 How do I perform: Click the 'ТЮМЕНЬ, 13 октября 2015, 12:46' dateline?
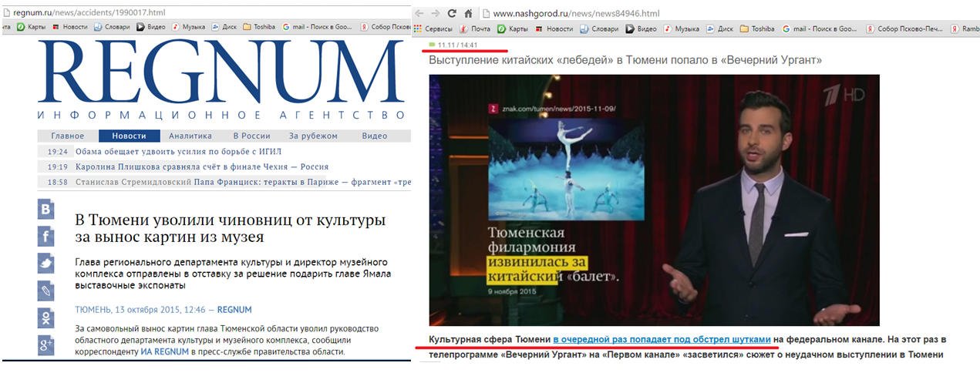pyautogui.click(x=140, y=310)
